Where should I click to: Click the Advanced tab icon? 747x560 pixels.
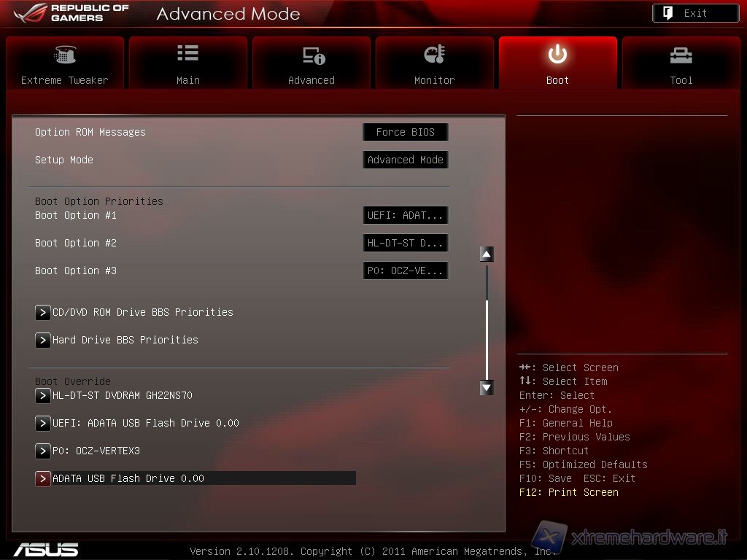point(313,55)
